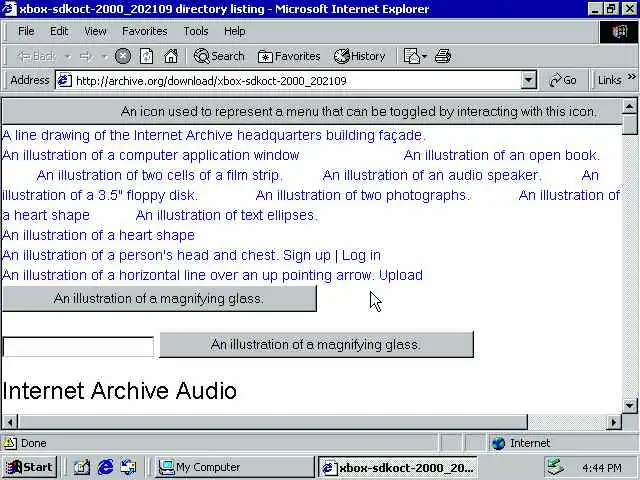Open the Favorites menu

(x=144, y=31)
